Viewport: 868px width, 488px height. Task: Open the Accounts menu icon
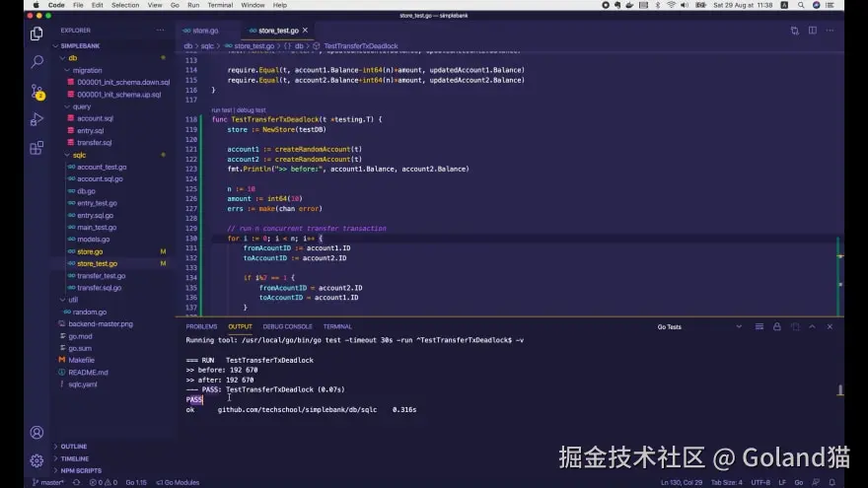point(36,432)
